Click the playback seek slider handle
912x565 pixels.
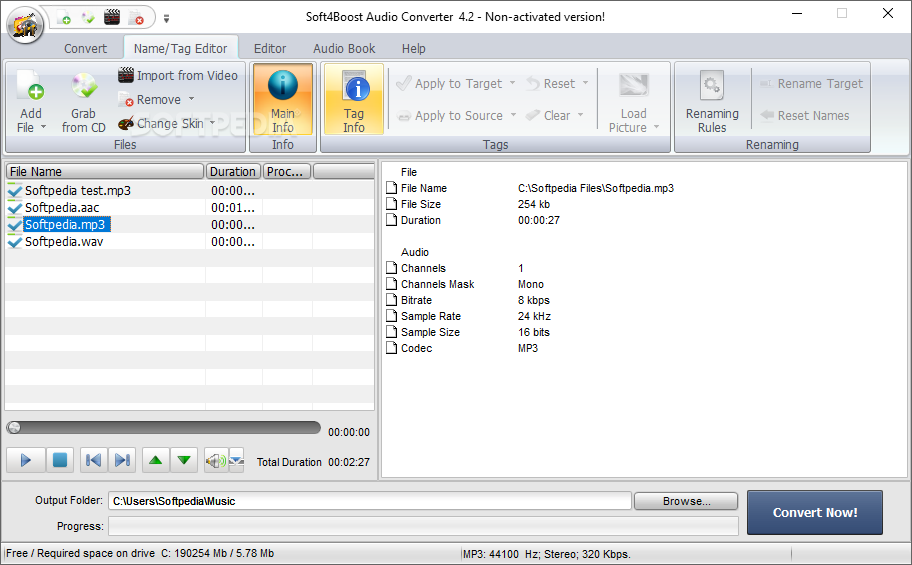pos(15,428)
